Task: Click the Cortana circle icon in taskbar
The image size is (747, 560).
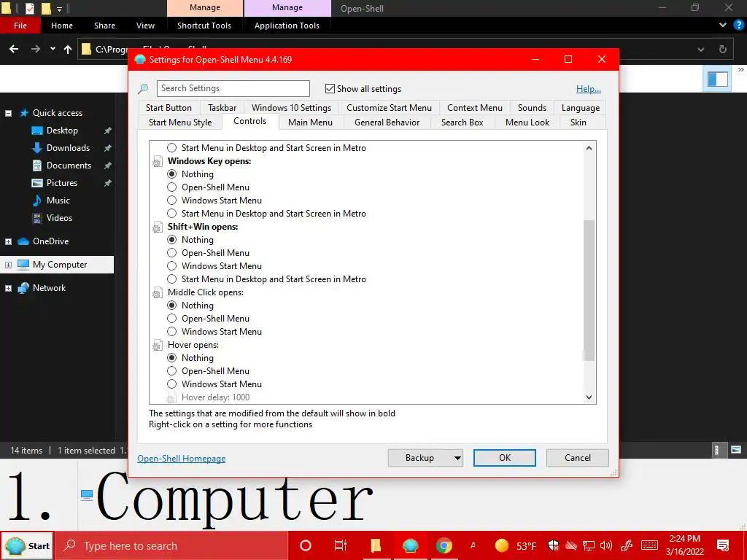Action: coord(306,545)
